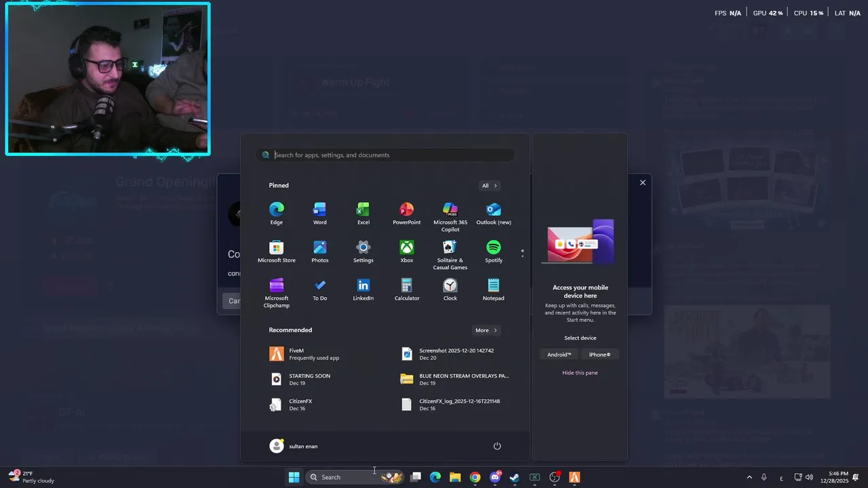Image resolution: width=868 pixels, height=488 pixels.
Task: Open Microsoft 365 Copilot app
Action: coord(450,217)
